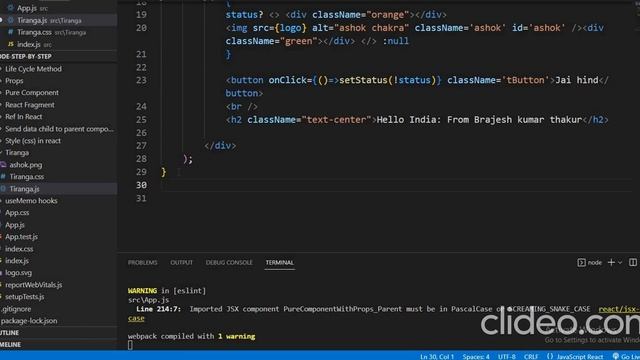Screen dimensions: 640x360
Task: Change end of line sequence CRLF
Action: tap(531, 356)
